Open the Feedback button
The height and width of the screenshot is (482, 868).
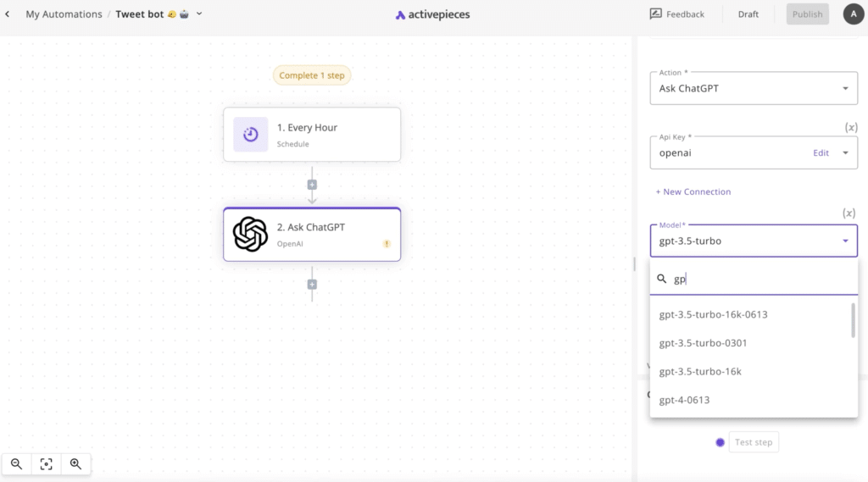(x=677, y=14)
